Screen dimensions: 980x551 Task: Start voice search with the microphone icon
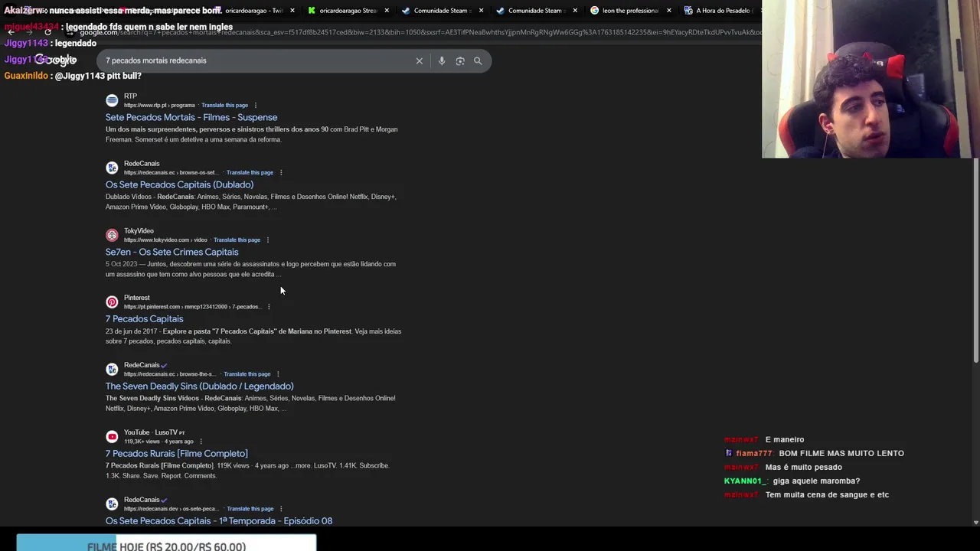pos(442,60)
